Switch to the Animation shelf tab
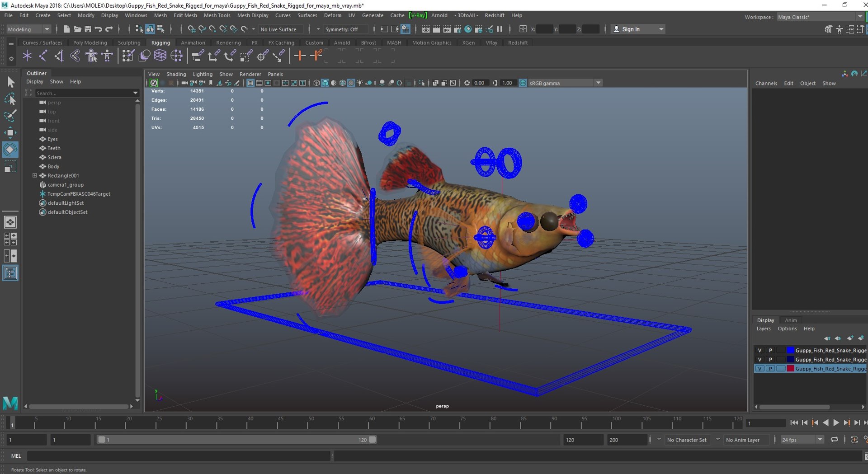868x474 pixels. 193,42
